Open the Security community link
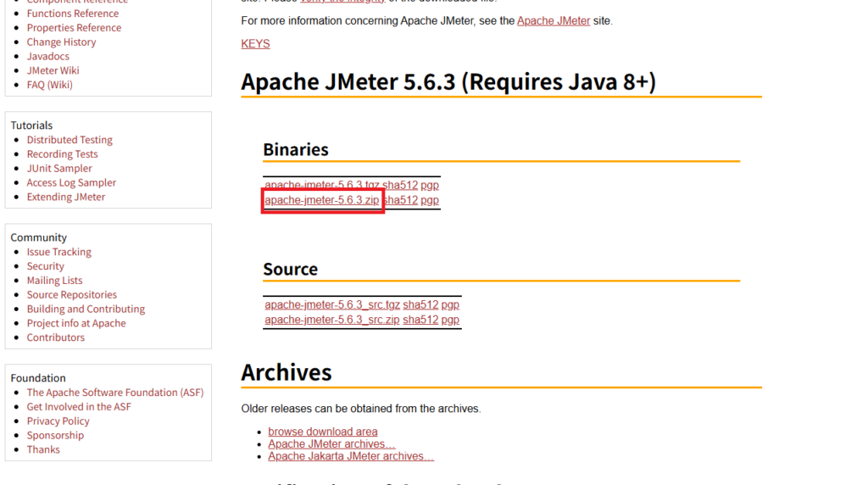This screenshot has width=868, height=485. point(46,266)
